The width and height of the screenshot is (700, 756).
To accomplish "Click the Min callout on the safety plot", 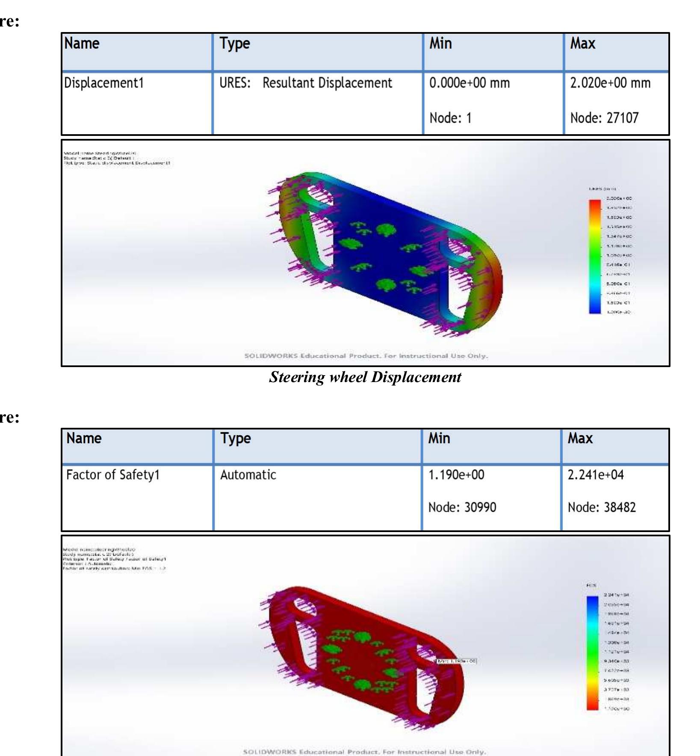I will 456,661.
